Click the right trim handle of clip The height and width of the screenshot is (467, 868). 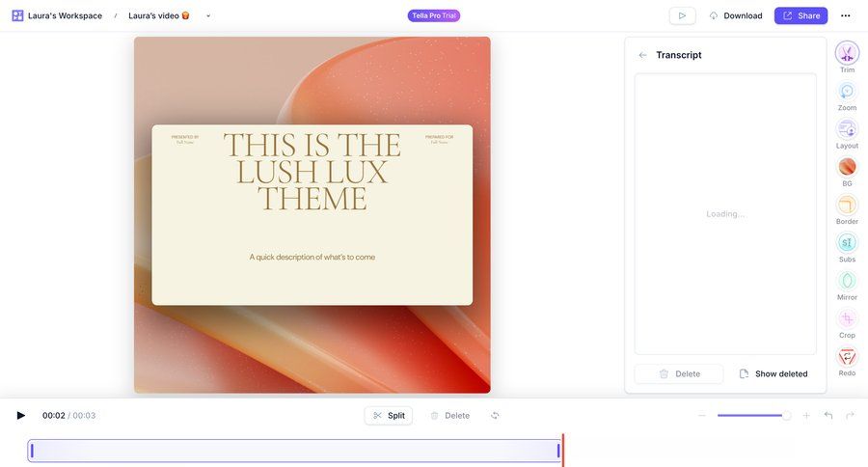click(558, 451)
